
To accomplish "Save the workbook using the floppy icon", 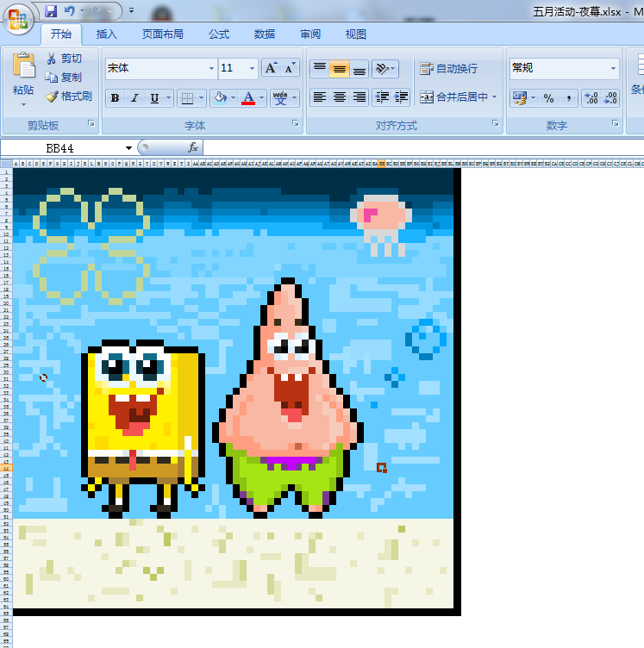I will click(51, 11).
